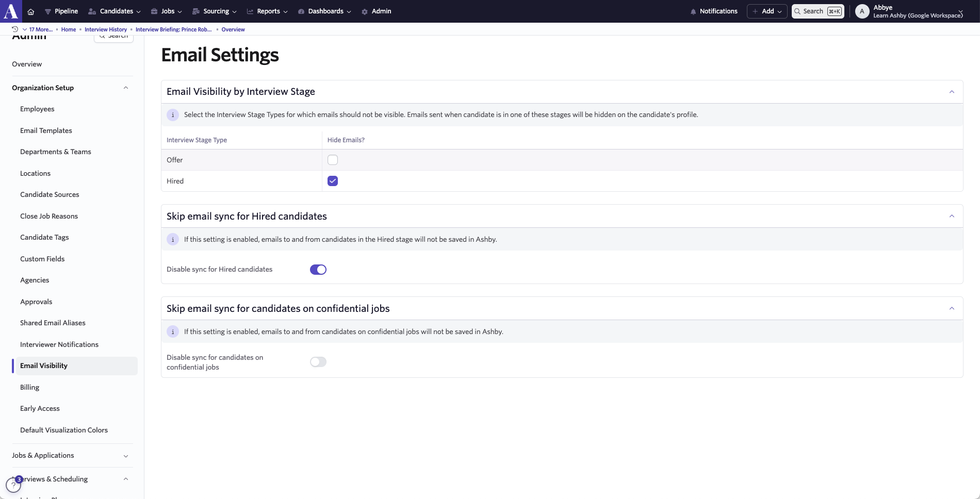Open the Dashboards menu

click(x=324, y=11)
